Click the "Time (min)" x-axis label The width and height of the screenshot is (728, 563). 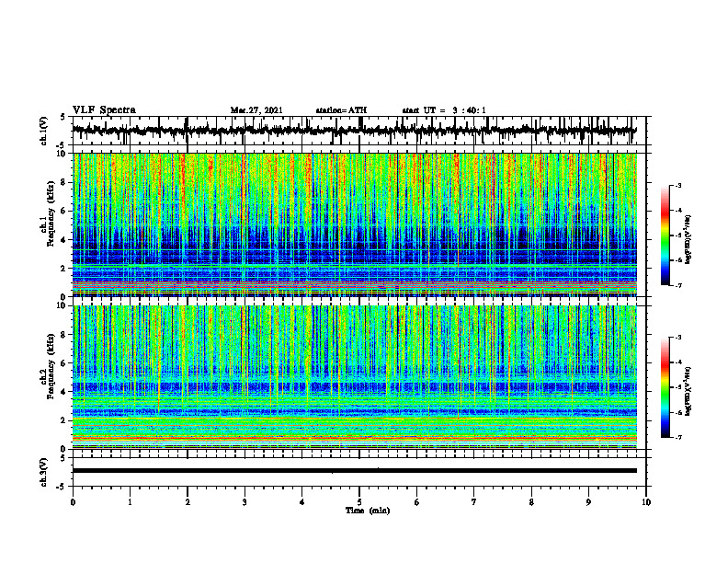tap(368, 511)
